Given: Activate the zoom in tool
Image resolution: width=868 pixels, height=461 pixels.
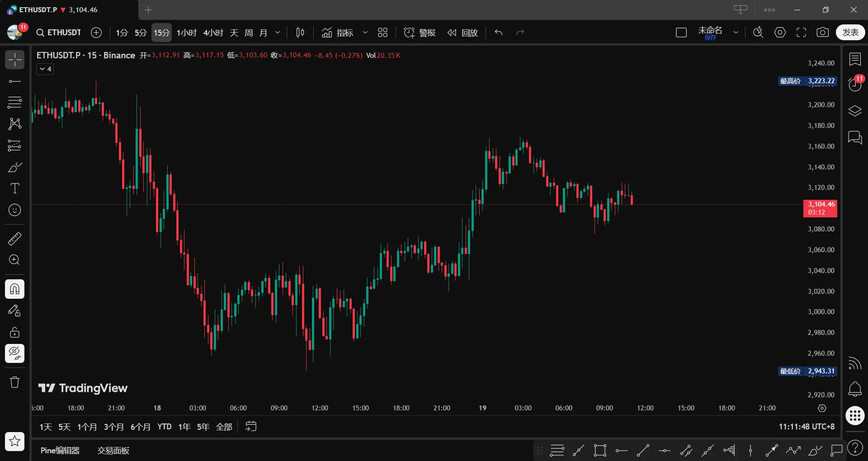Looking at the screenshot, I should (14, 260).
